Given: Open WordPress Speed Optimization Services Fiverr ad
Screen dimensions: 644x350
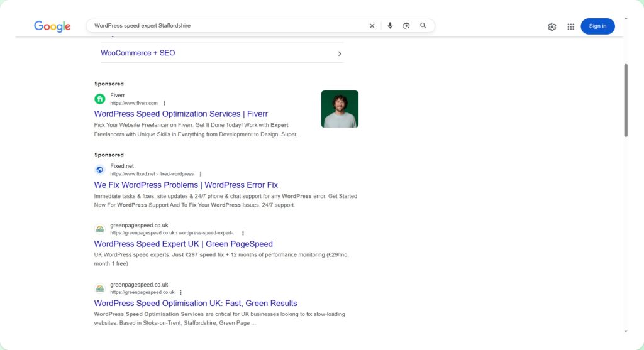Looking at the screenshot, I should pos(180,114).
